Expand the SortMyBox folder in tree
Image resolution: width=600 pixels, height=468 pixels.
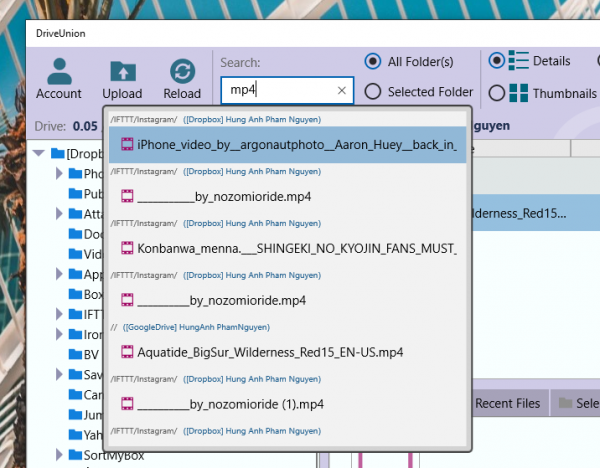[x=59, y=455]
